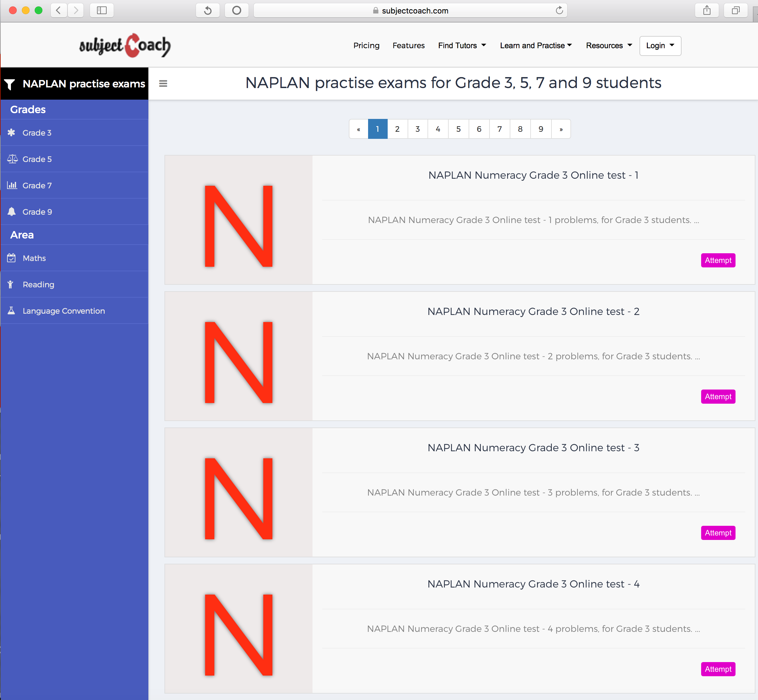Click the Grade 9 bell icon
This screenshot has width=758, height=700.
[x=12, y=211]
